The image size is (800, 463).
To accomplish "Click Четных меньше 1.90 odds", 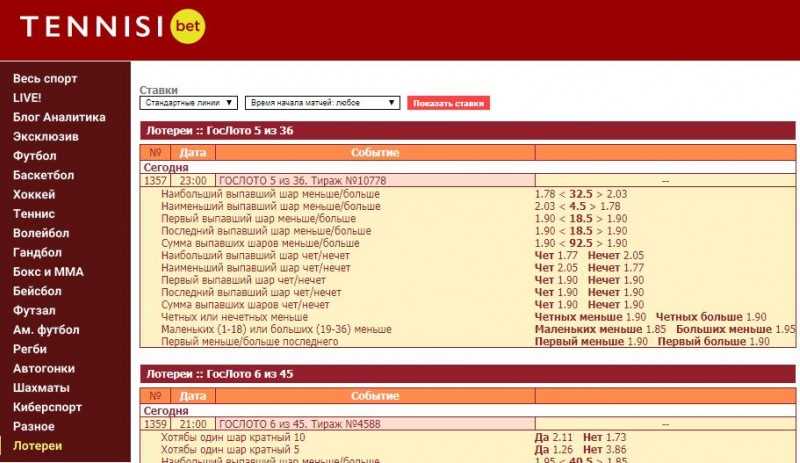I will pos(590,317).
